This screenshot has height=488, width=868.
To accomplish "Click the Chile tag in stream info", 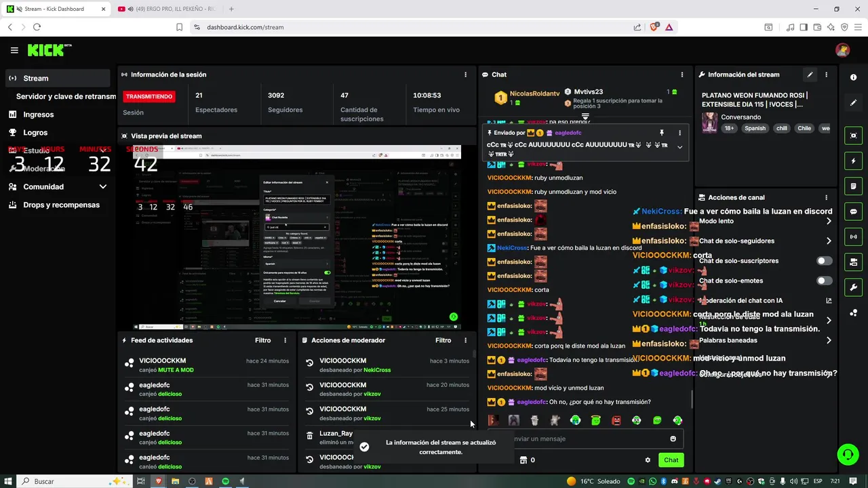I will click(x=804, y=128).
